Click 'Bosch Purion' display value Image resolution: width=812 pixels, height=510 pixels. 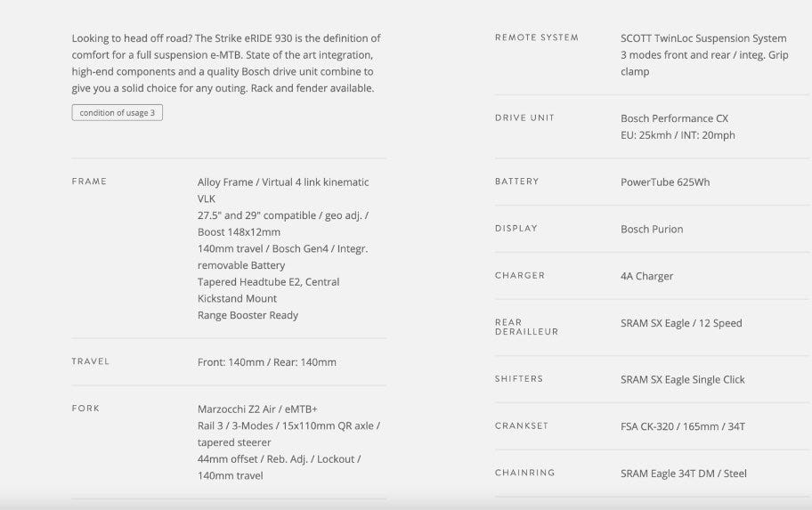click(x=651, y=230)
